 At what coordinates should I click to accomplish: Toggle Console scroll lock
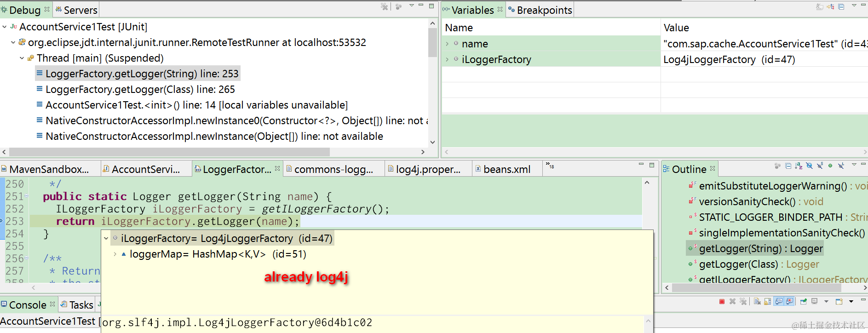pyautogui.click(x=767, y=301)
